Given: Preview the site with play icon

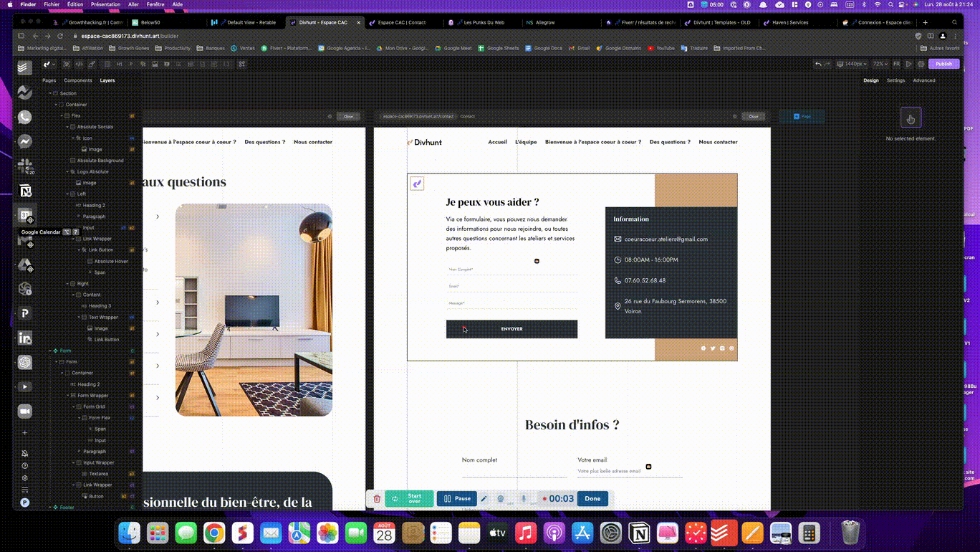Looking at the screenshot, I should click(908, 64).
